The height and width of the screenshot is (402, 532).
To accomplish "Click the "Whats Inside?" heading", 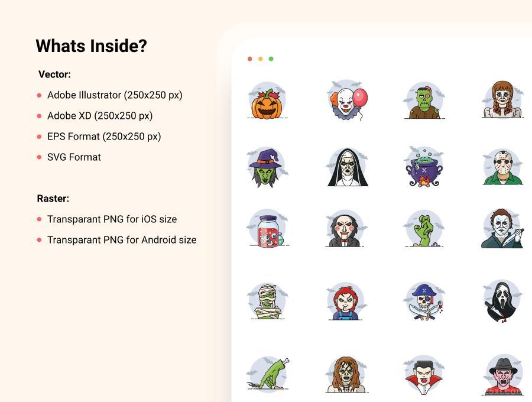I will 91,46.
